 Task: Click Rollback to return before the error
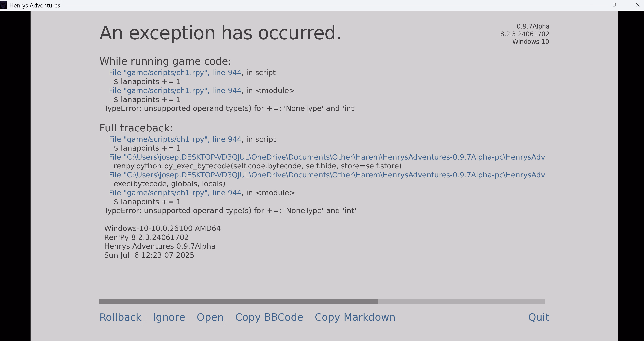(120, 317)
